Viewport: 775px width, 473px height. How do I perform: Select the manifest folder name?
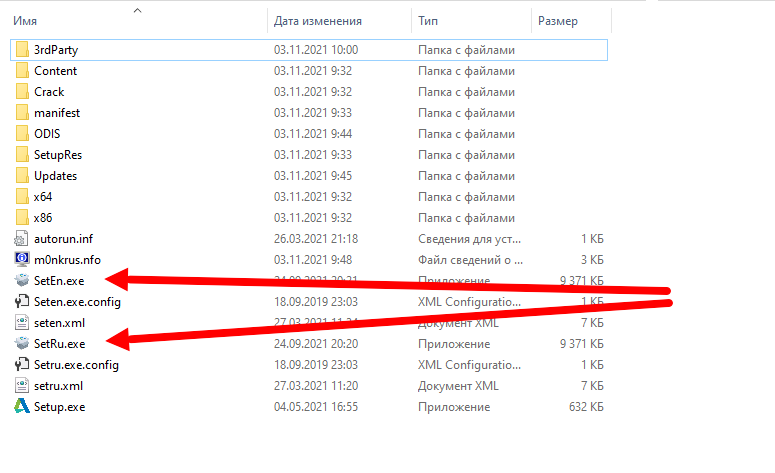[x=57, y=113]
